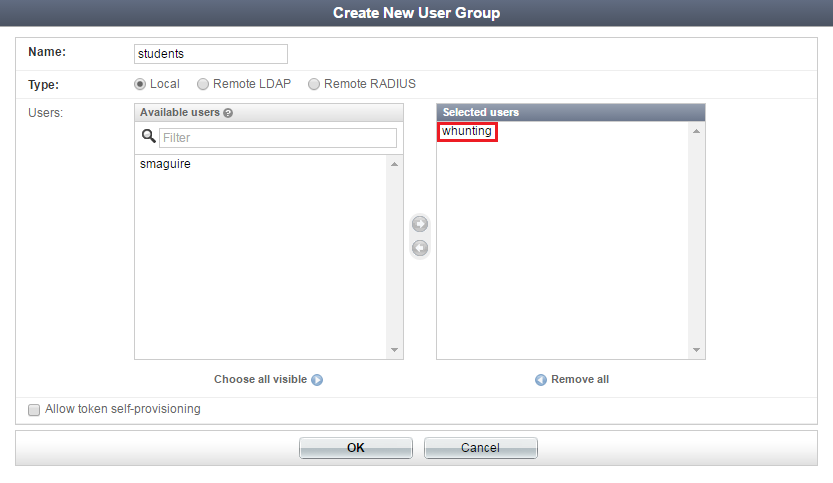
Task: Select the Remote LDAP radio button
Action: [x=203, y=84]
